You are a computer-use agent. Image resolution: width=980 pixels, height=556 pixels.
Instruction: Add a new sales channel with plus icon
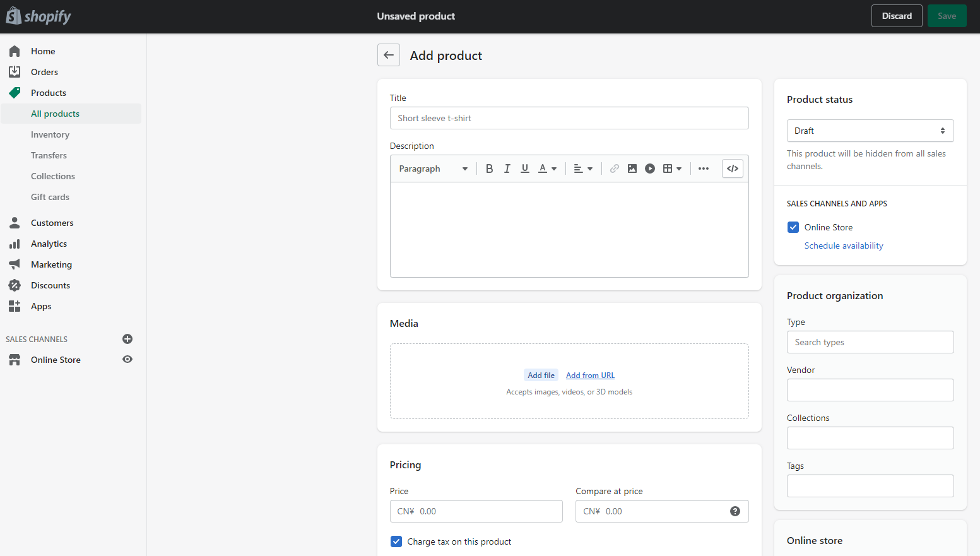coord(127,339)
